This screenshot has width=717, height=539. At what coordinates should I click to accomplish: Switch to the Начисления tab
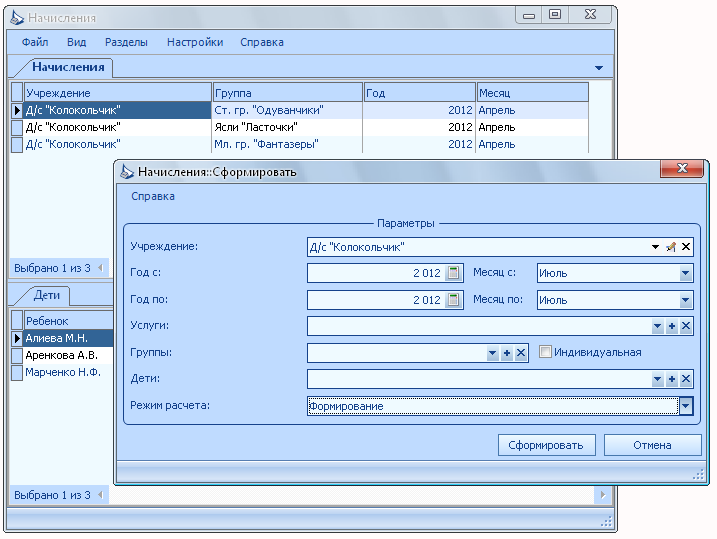pos(68,67)
